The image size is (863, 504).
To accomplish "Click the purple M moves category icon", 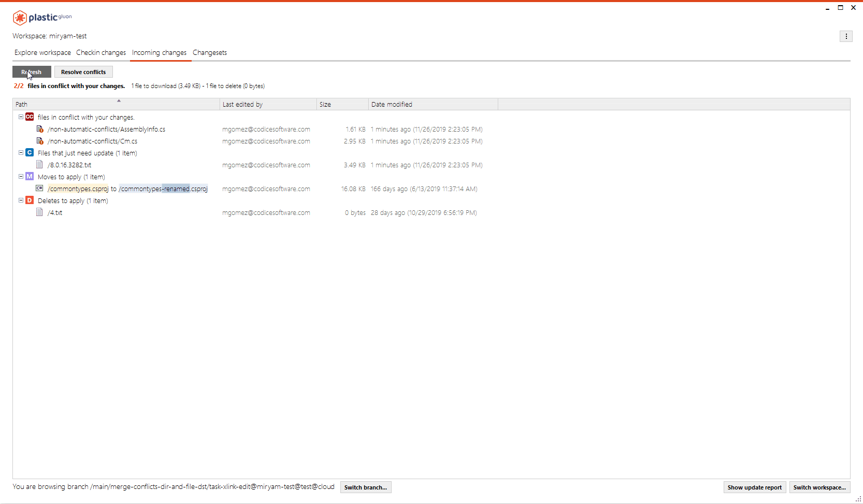I will click(30, 176).
